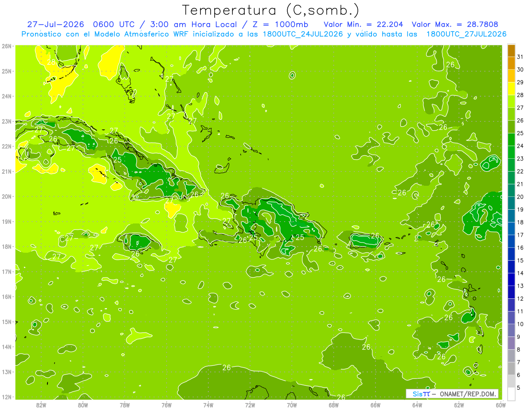Click the 'SisTT – ONAMET/REP.DOM.' credit label
Viewport: 532px width, 411px height.
point(452,394)
